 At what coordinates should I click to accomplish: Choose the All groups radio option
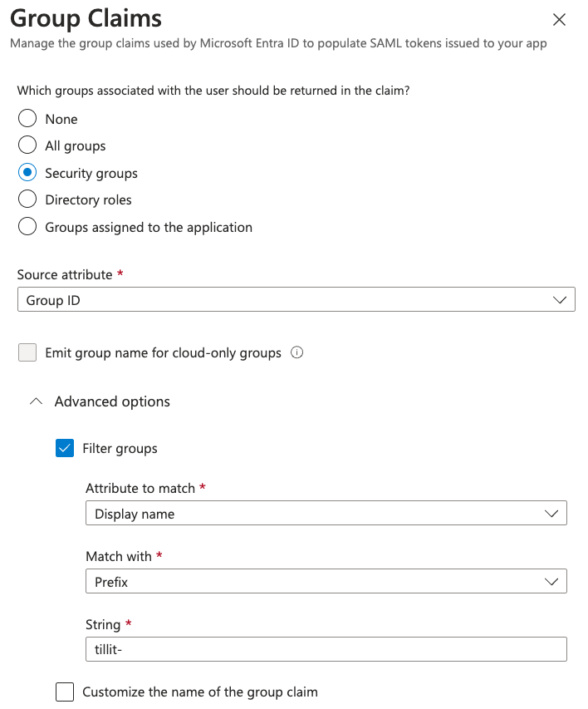pos(27,145)
